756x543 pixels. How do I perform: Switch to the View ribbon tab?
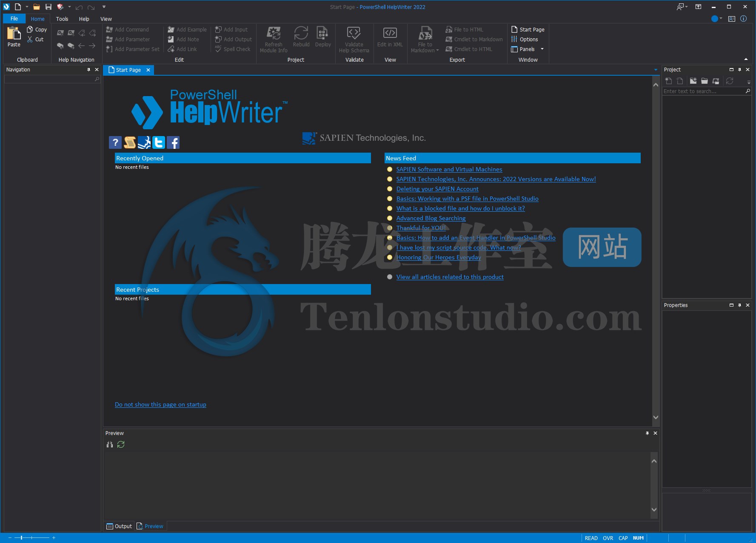point(106,19)
